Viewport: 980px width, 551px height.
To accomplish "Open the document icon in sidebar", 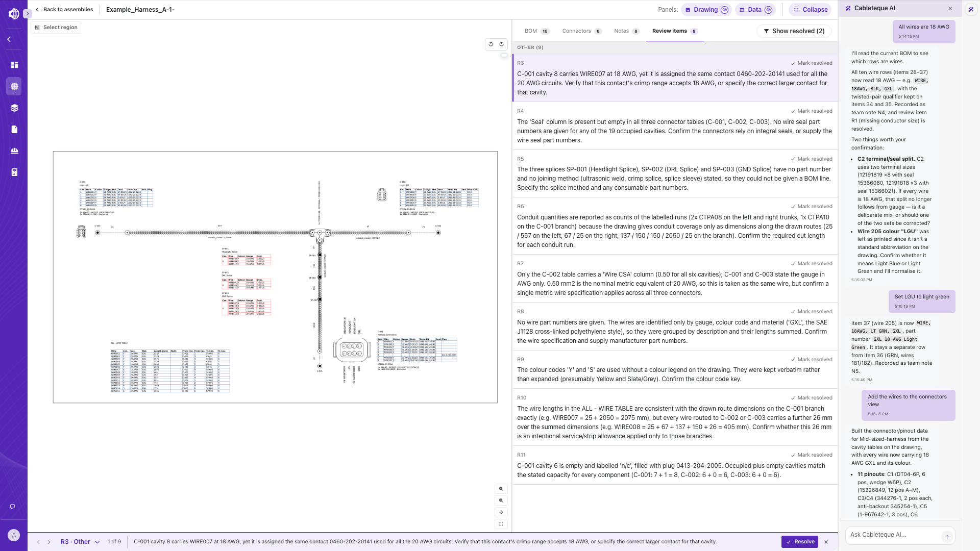I will pyautogui.click(x=14, y=130).
